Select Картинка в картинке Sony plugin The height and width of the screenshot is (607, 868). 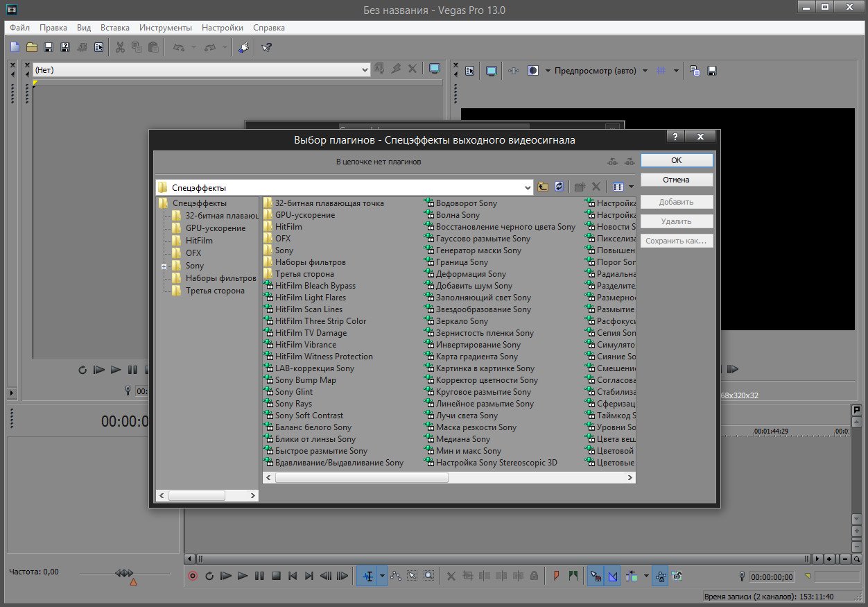click(x=479, y=368)
